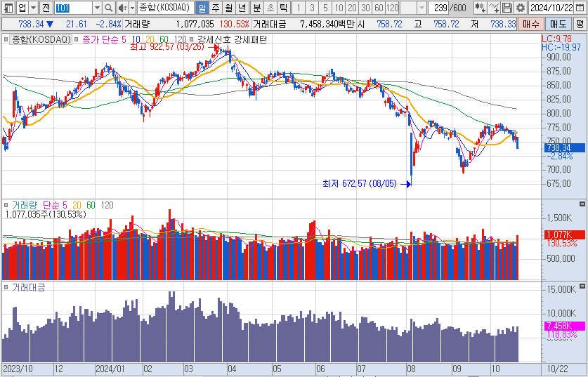Switch to 초 second chart
This screenshot has height=377, width=588.
(270, 8)
